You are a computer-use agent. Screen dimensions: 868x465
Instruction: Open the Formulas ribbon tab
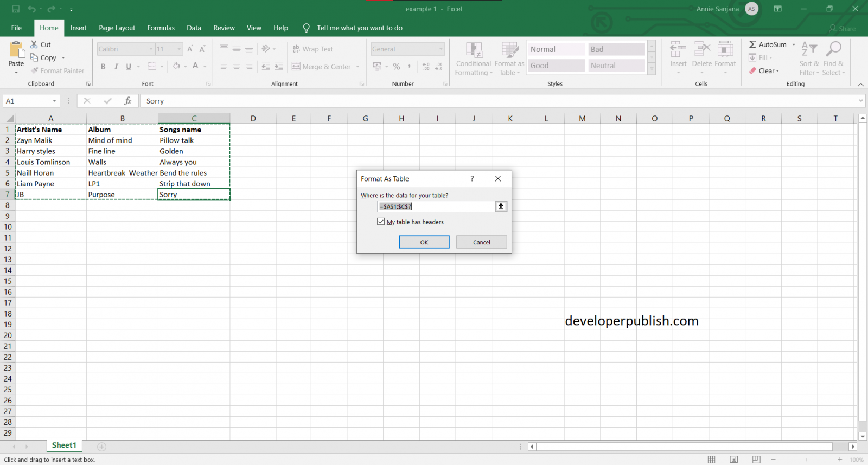click(x=161, y=28)
